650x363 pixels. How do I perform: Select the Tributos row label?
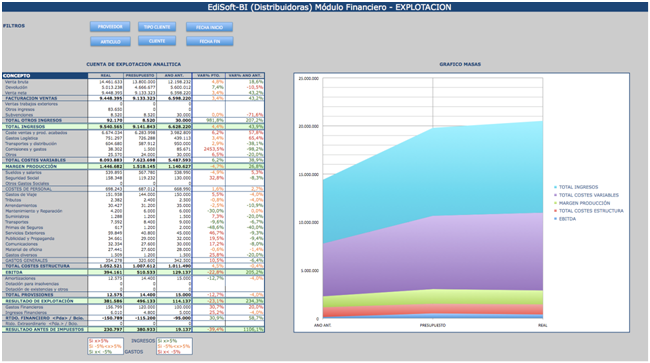(13, 200)
